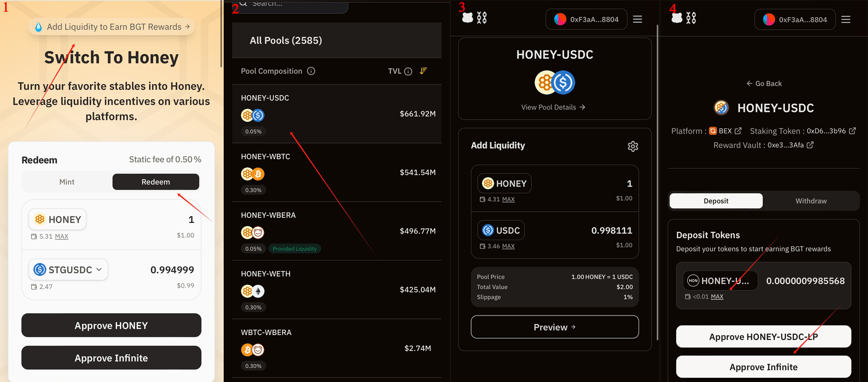Click large HONEY-USDC pair icon in pool card
The image size is (868, 382).
click(x=555, y=82)
